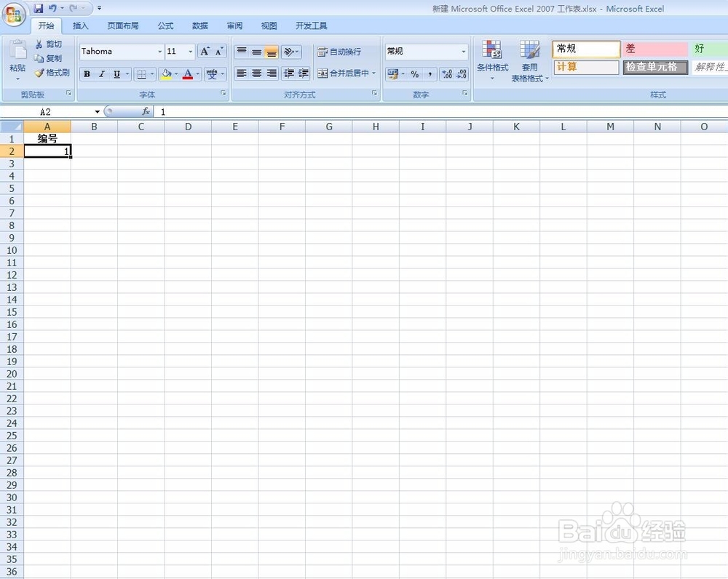Screen dimensions: 728x579
Task: Toggle bottom align (highlighted)
Action: point(272,52)
